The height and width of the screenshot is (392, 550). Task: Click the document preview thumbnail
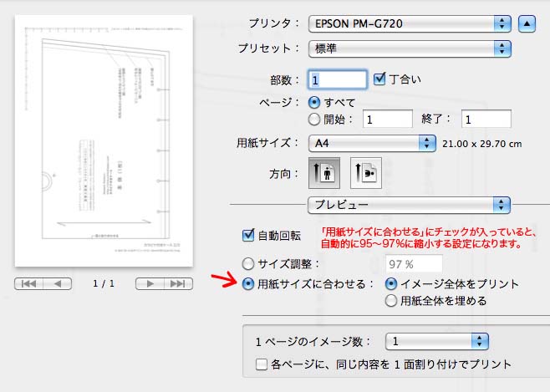[104, 141]
